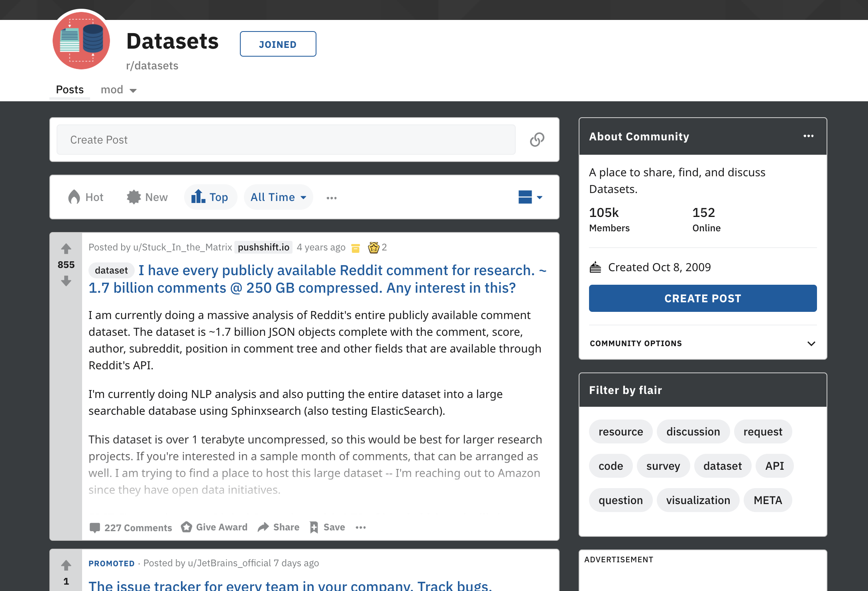Downvote the Reddit comments dataset post

66,282
